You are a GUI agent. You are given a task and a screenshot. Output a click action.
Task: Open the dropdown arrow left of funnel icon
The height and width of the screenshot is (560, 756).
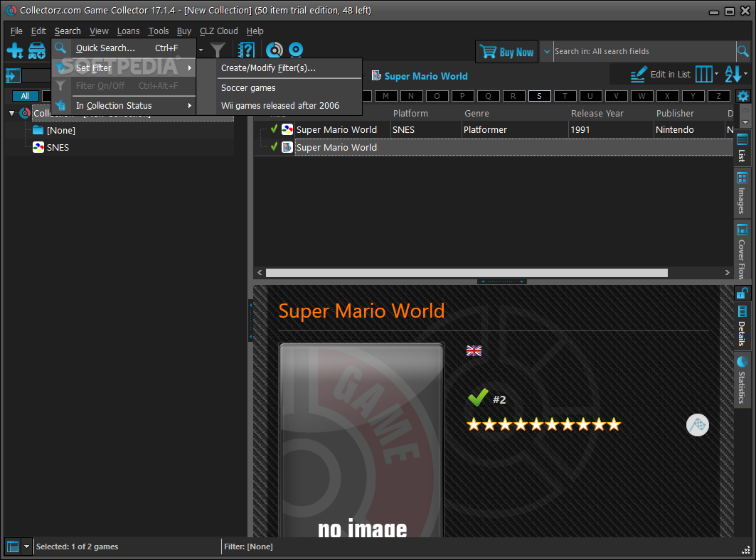click(x=201, y=50)
